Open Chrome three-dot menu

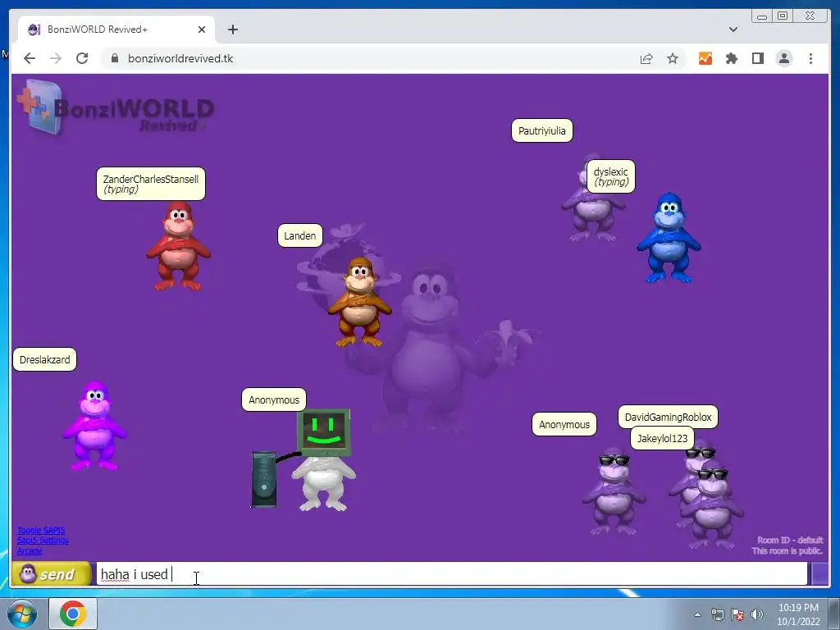pyautogui.click(x=810, y=58)
